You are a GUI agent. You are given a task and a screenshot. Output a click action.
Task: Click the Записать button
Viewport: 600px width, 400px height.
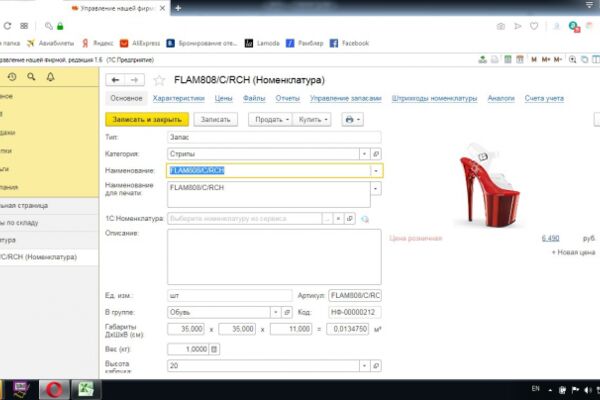[215, 119]
